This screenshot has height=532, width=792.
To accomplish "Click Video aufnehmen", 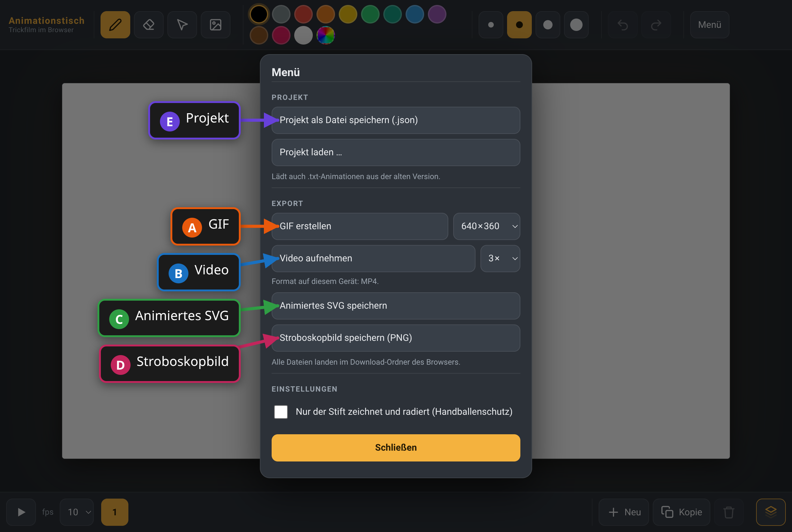I will (x=373, y=259).
